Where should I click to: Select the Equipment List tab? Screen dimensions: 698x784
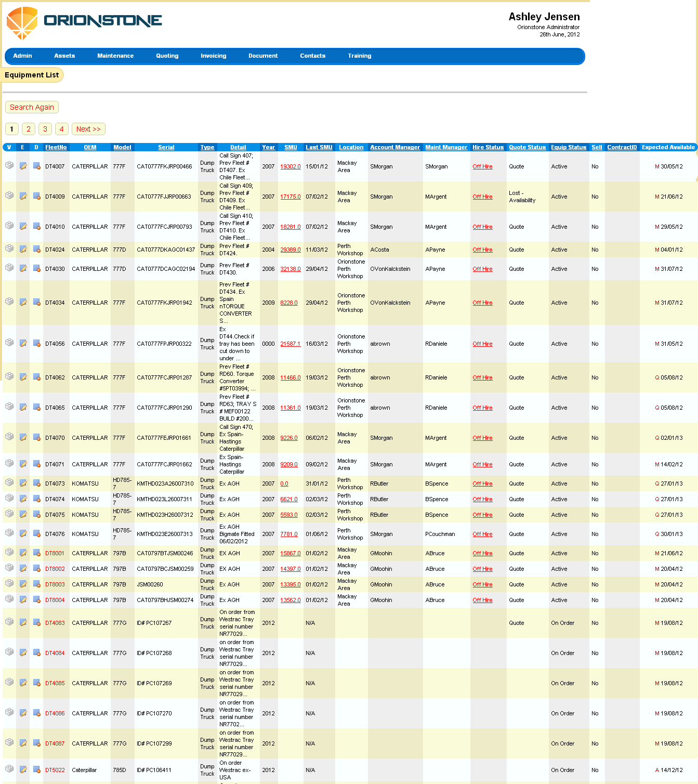pyautogui.click(x=32, y=75)
